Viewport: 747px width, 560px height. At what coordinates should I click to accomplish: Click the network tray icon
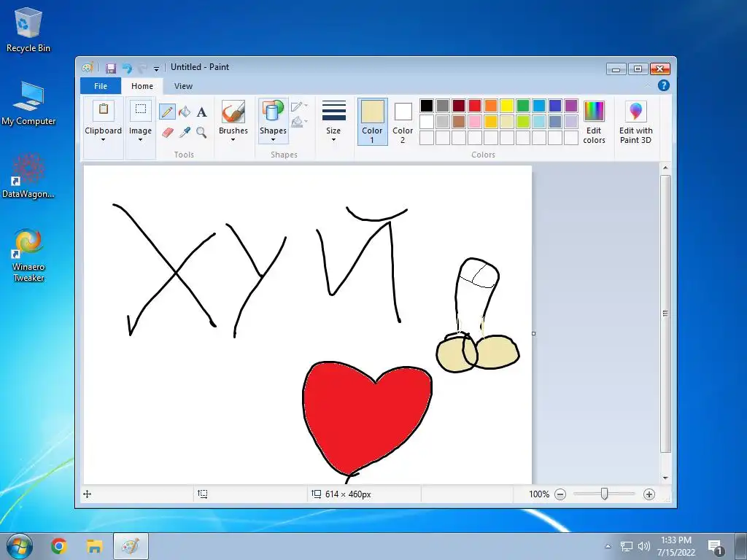[627, 546]
